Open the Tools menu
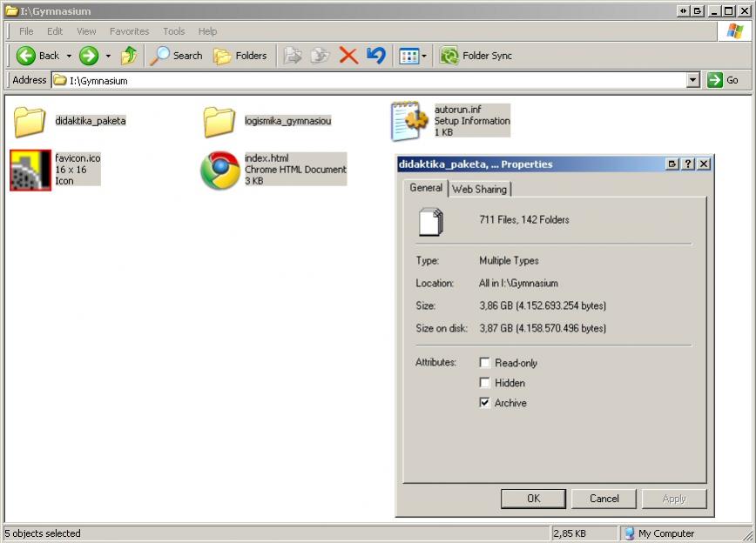Screen dimensions: 756x543 click(173, 31)
